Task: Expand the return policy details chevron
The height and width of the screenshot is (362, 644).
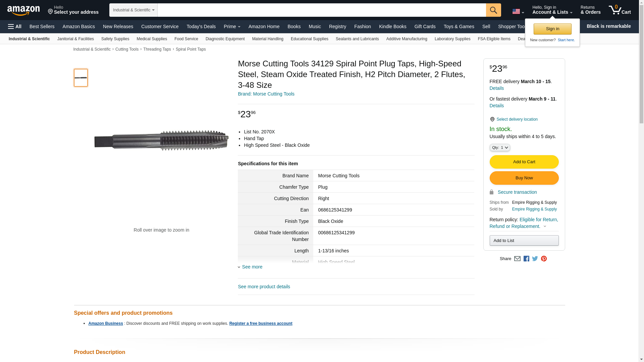Action: pos(545,227)
